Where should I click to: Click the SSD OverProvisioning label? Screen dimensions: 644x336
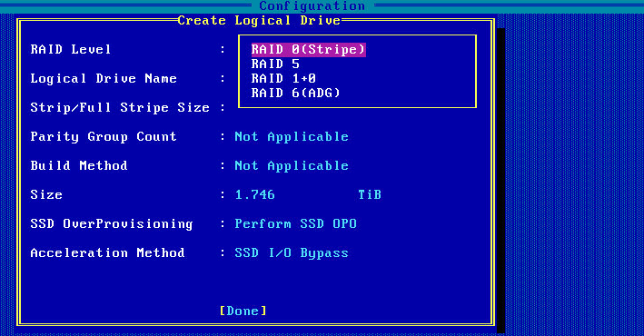pos(112,224)
